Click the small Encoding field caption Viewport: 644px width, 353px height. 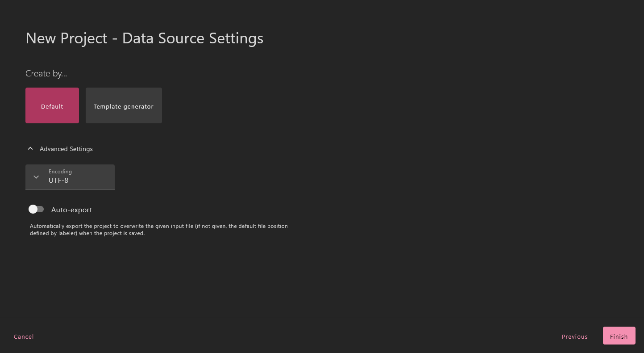pos(60,172)
